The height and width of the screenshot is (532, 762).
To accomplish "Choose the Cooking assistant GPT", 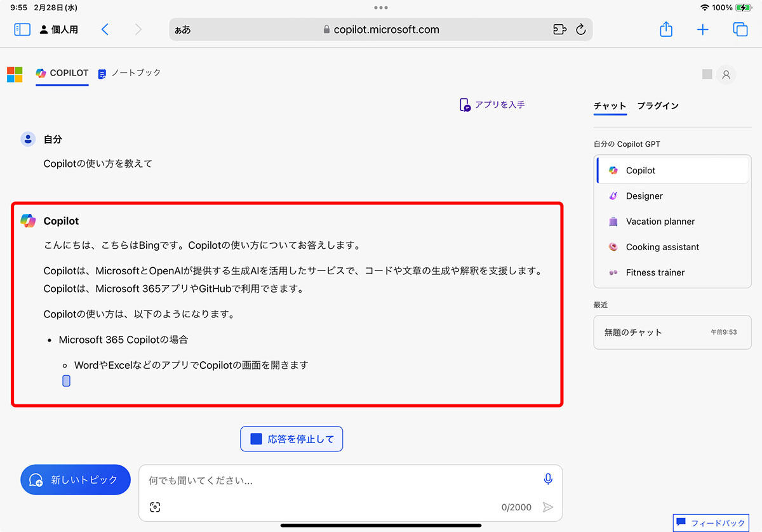I will (673, 247).
